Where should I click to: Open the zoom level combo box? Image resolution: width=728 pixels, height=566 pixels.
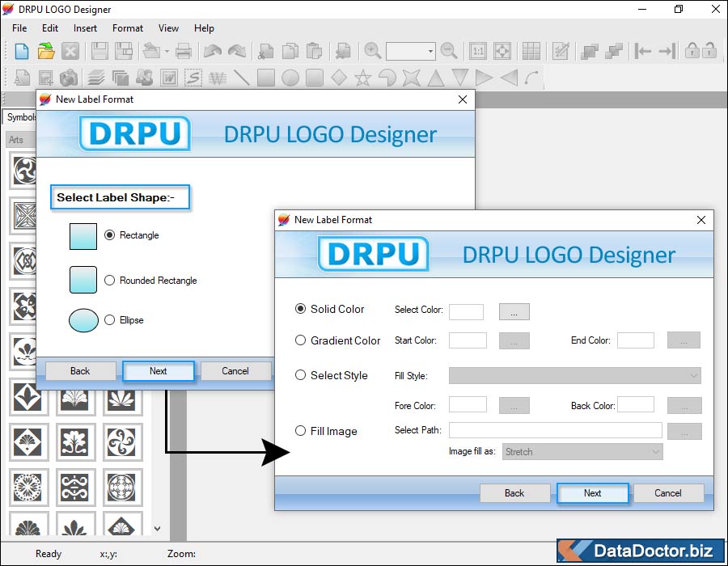410,51
